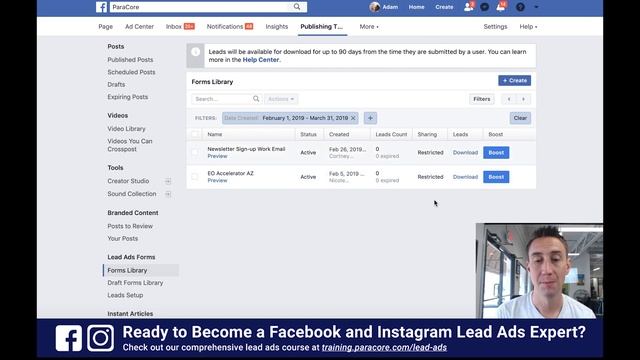Click the blue Create form button

(514, 80)
